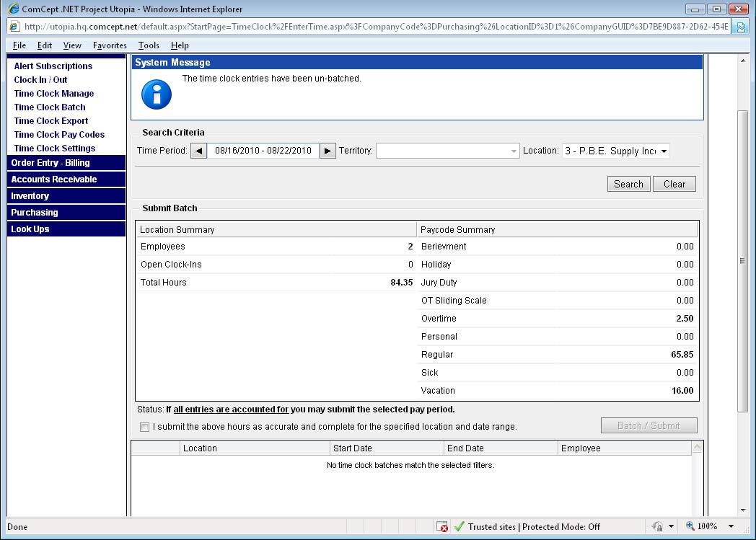
Task: Open the Tools menu
Action: tap(149, 45)
